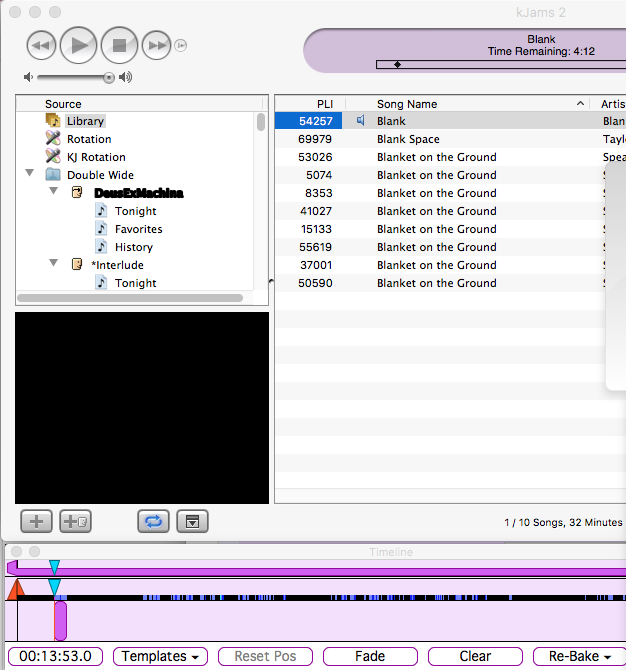Go back to the previous song
Viewport: 626px width, 670px height.
point(41,45)
